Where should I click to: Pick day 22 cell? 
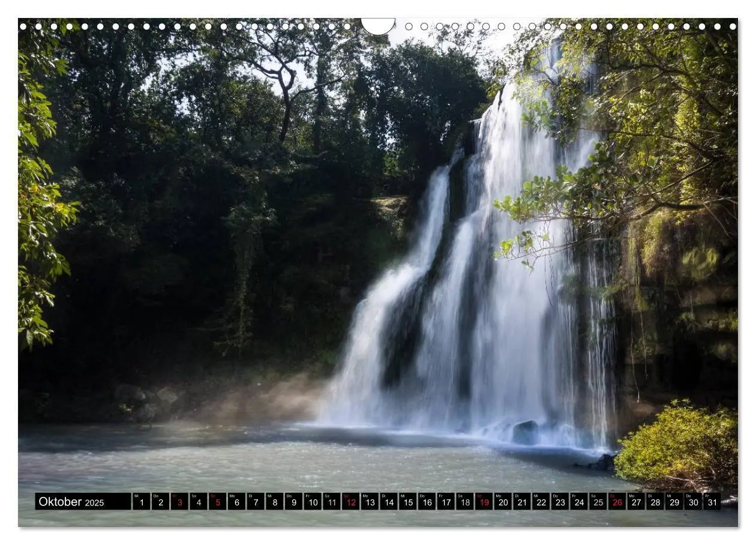point(541,502)
